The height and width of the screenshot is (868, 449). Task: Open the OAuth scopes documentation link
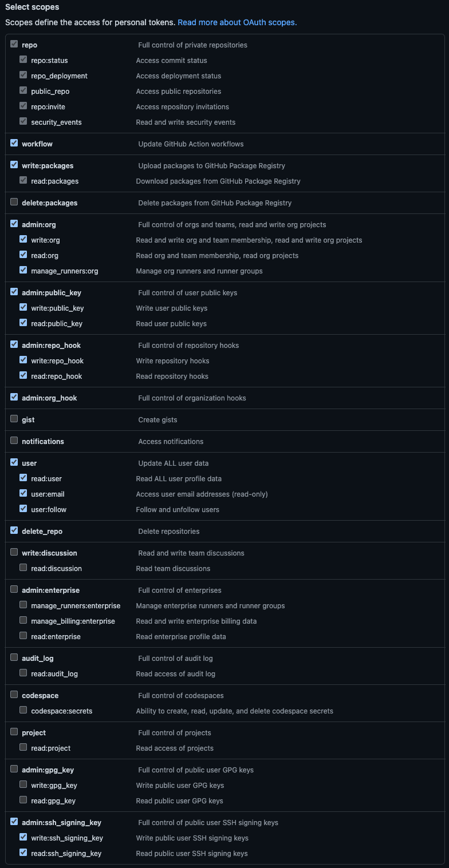tap(237, 22)
